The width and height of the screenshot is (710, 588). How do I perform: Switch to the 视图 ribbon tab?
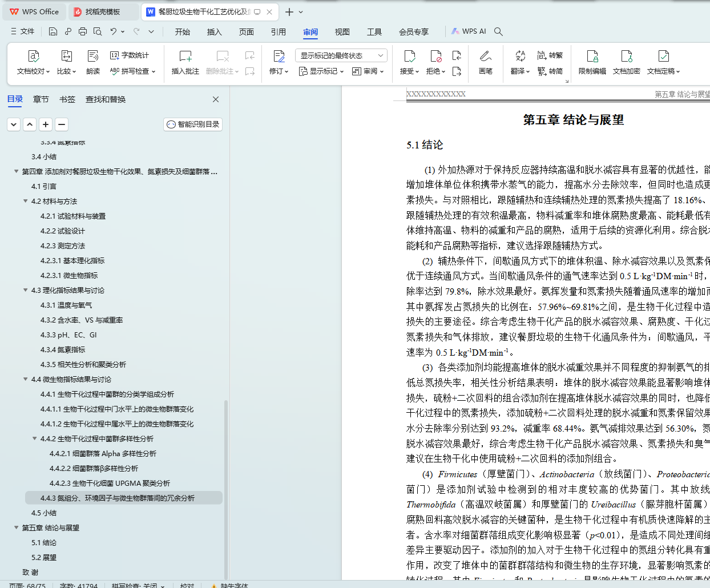pos(342,32)
